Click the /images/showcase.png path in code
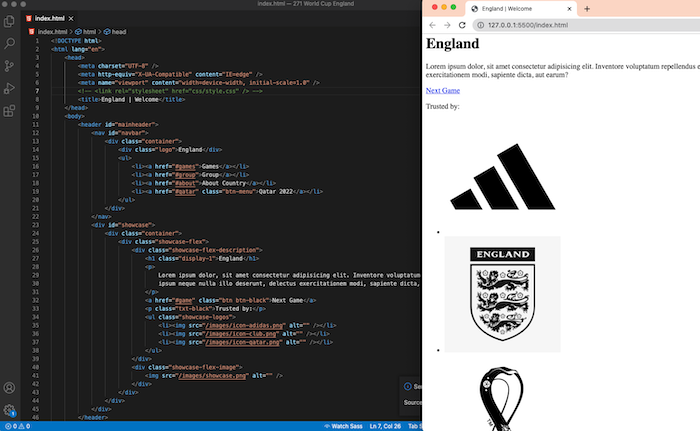Screen dimensions: 700x431 [212, 376]
